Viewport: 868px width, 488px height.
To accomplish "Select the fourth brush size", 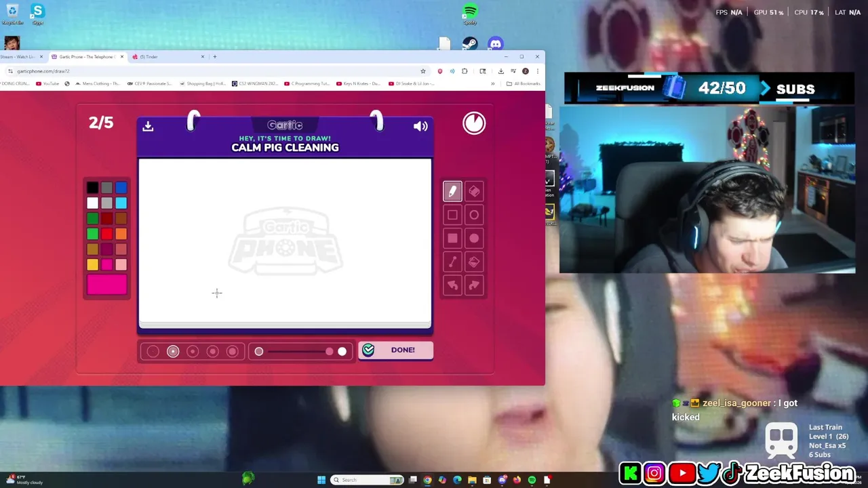I will [x=212, y=351].
